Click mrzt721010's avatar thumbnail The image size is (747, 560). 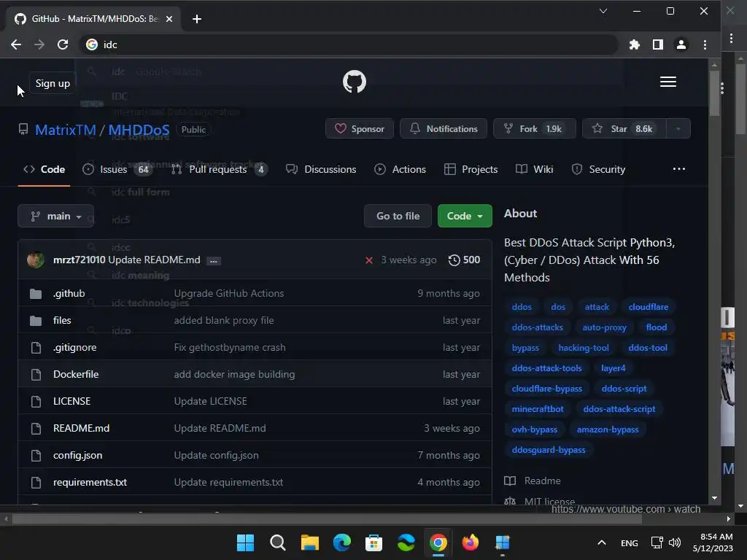click(36, 260)
